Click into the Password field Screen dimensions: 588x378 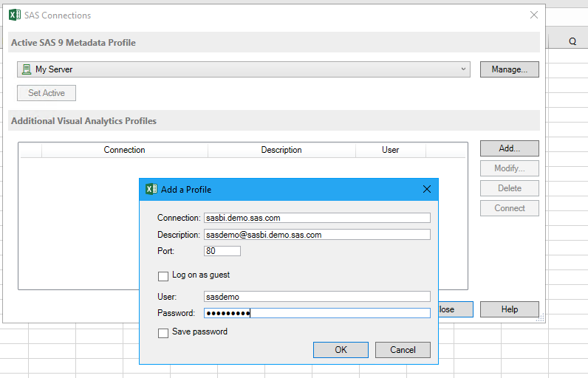pyautogui.click(x=317, y=313)
